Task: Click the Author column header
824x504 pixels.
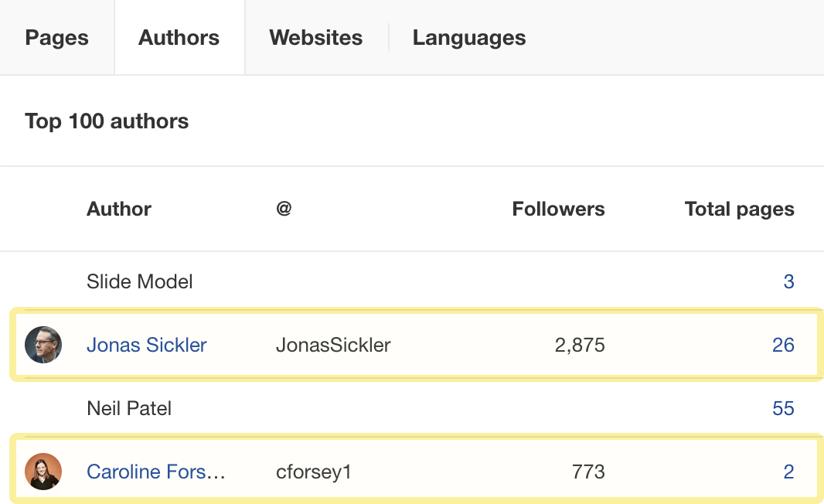Action: 119,209
